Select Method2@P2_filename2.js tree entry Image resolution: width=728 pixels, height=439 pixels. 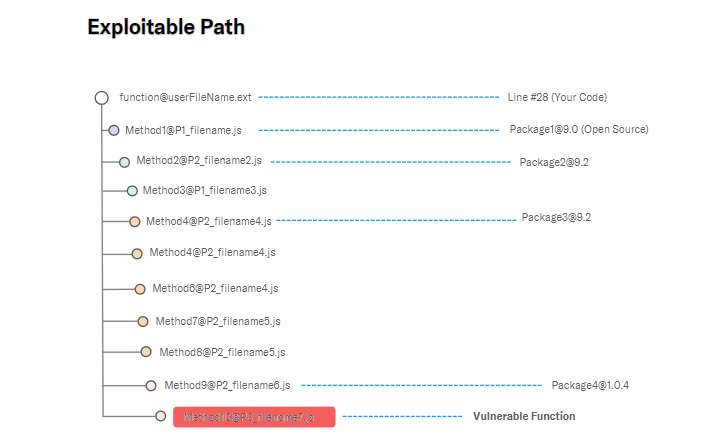tap(199, 161)
